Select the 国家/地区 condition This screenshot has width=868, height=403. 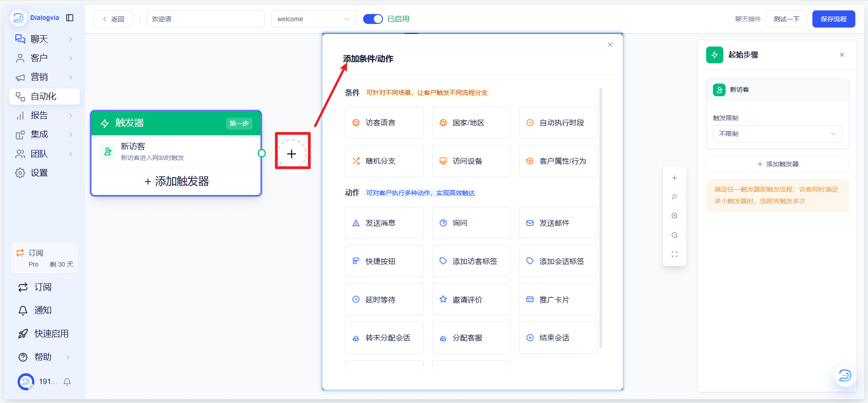pos(471,123)
